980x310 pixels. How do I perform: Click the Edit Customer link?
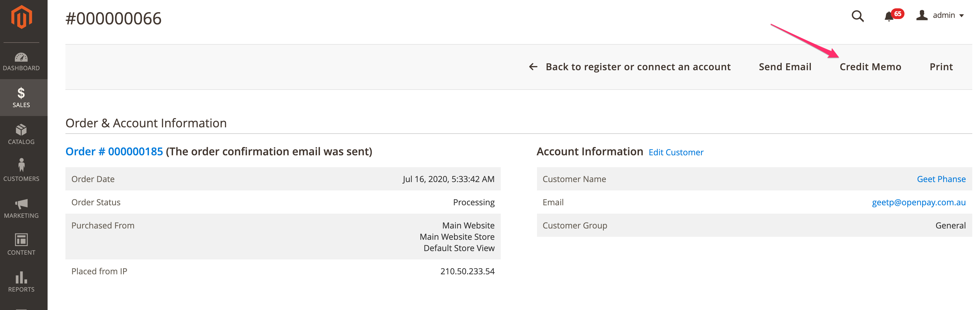coord(676,152)
